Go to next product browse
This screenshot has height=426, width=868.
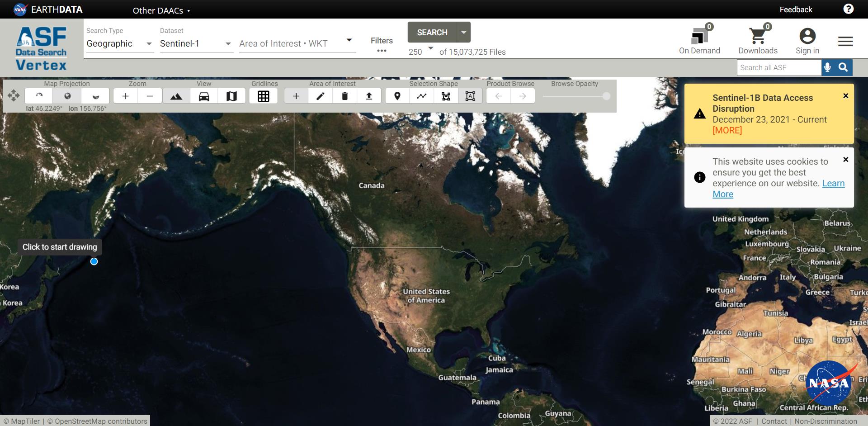[x=523, y=96]
